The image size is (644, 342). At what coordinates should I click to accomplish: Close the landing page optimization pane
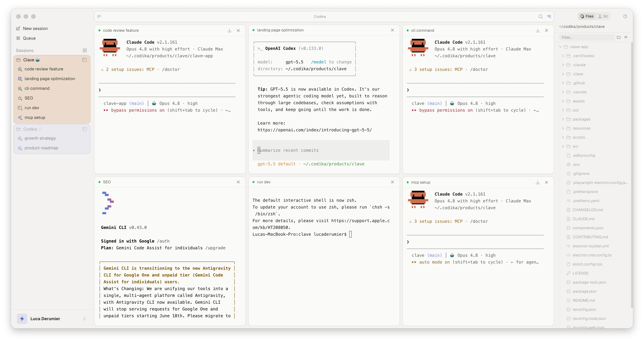392,30
